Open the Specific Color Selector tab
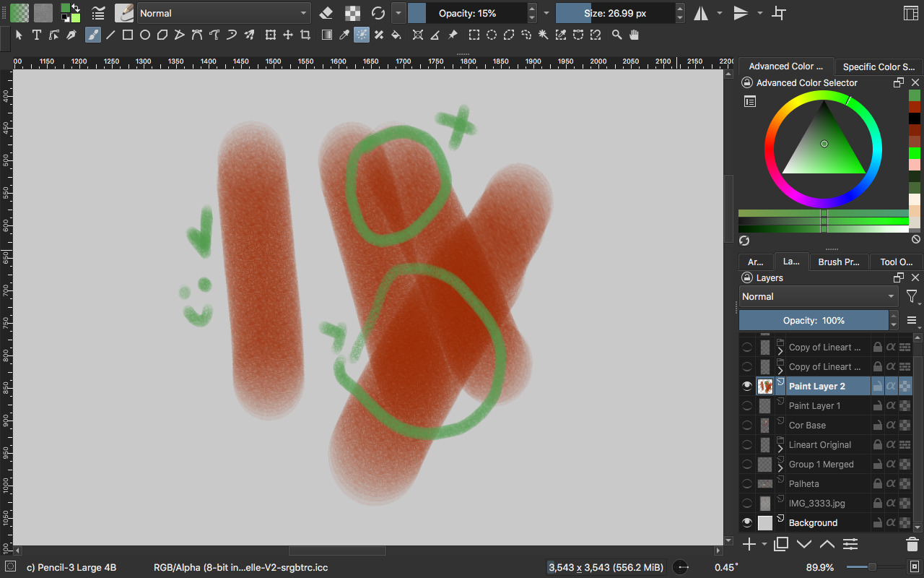 [x=878, y=66]
